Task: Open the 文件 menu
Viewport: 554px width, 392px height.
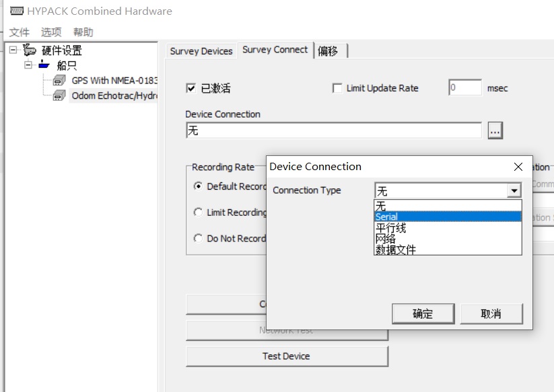Action: pyautogui.click(x=19, y=32)
